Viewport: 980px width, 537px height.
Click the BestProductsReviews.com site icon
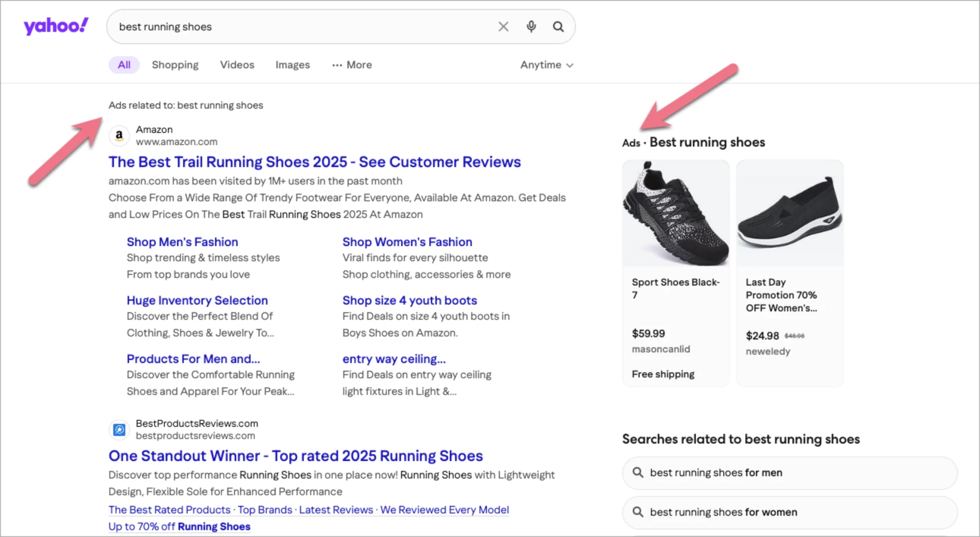pos(119,429)
